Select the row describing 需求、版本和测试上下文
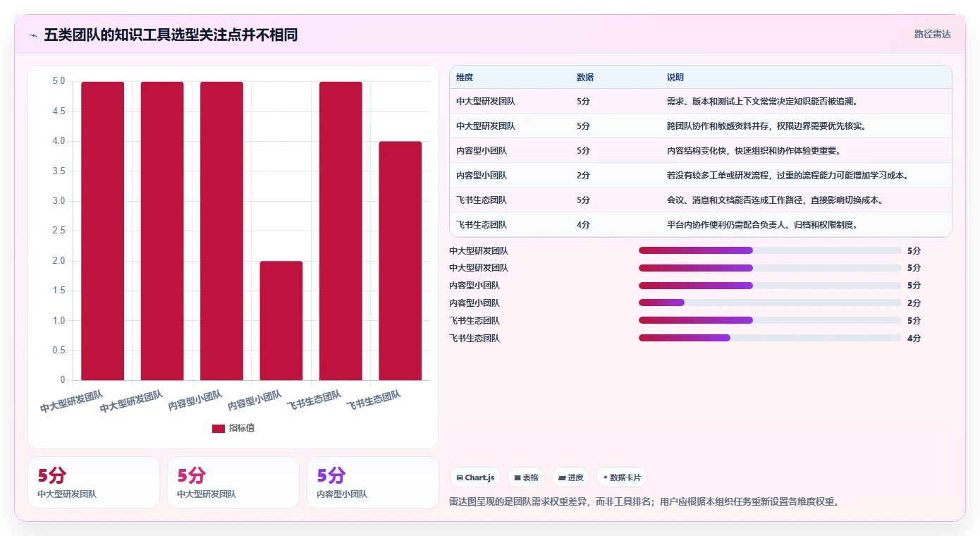The image size is (980, 536). tap(700, 102)
